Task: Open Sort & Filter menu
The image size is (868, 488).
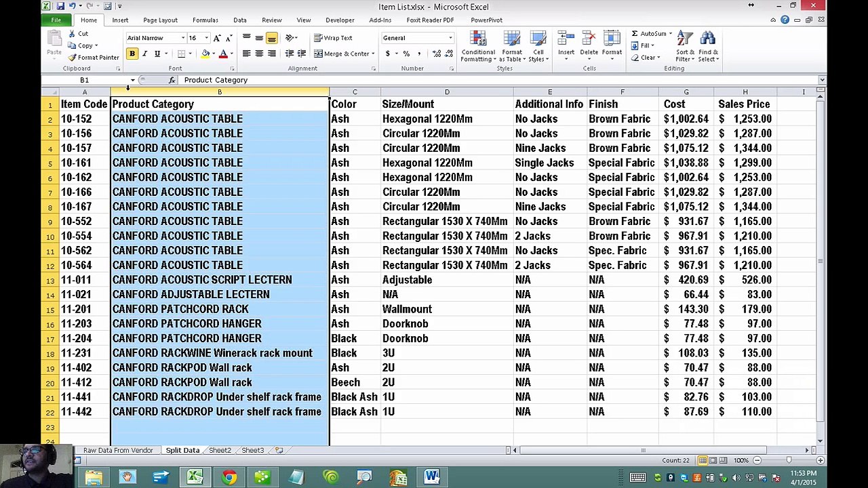Action: (x=685, y=47)
